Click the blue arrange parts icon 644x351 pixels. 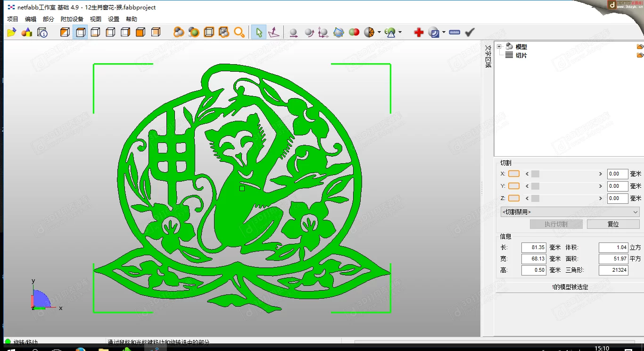click(339, 32)
